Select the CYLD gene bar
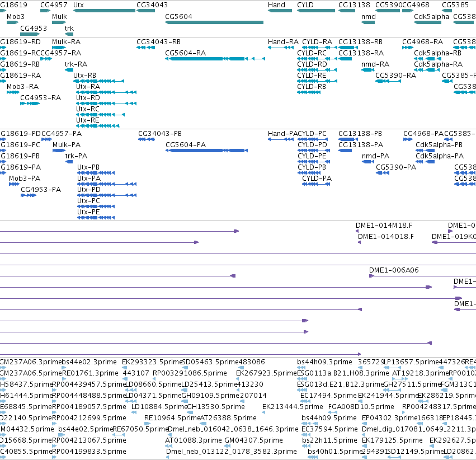Image resolution: width=476 pixels, height=460 pixels. [315, 11]
